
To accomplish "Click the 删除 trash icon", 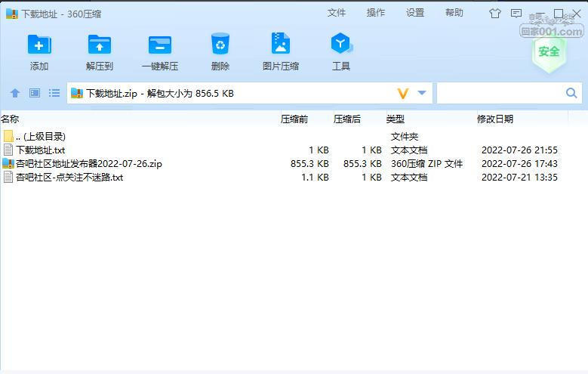I will click(x=220, y=45).
